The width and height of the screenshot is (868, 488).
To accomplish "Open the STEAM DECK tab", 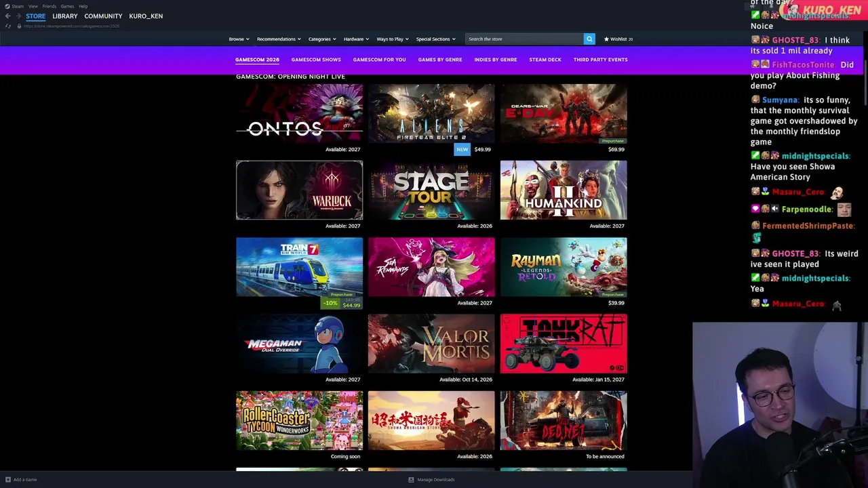I will coord(545,60).
